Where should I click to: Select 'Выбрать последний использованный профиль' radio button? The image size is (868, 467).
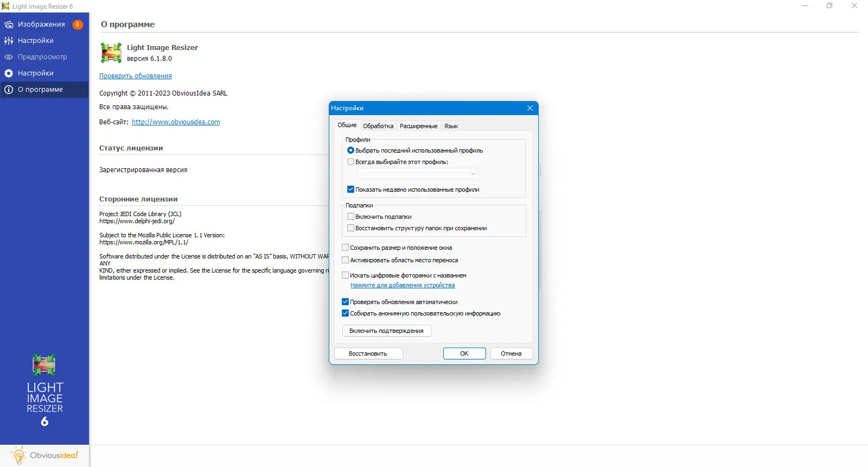pos(350,150)
